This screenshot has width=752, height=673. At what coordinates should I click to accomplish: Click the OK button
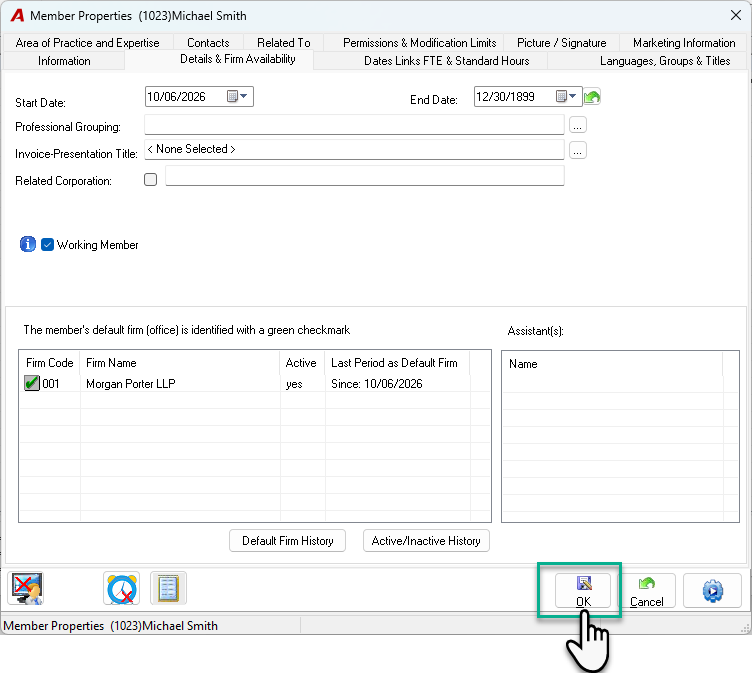(583, 590)
